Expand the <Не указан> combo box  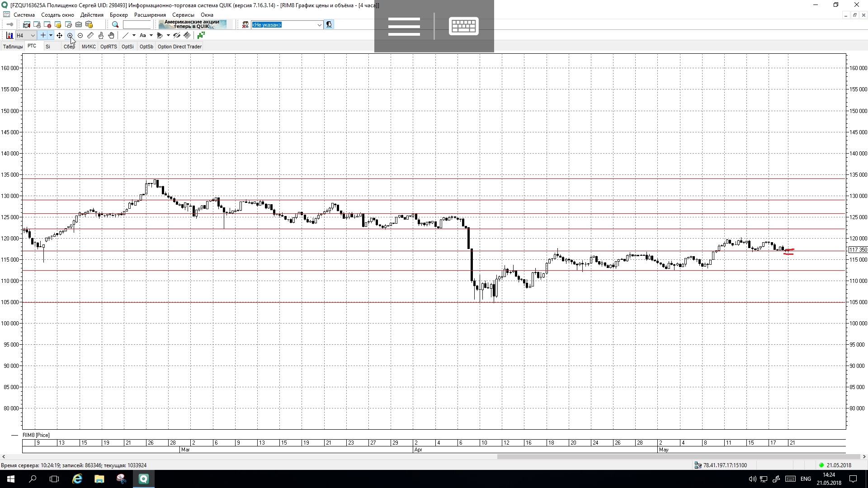(319, 25)
